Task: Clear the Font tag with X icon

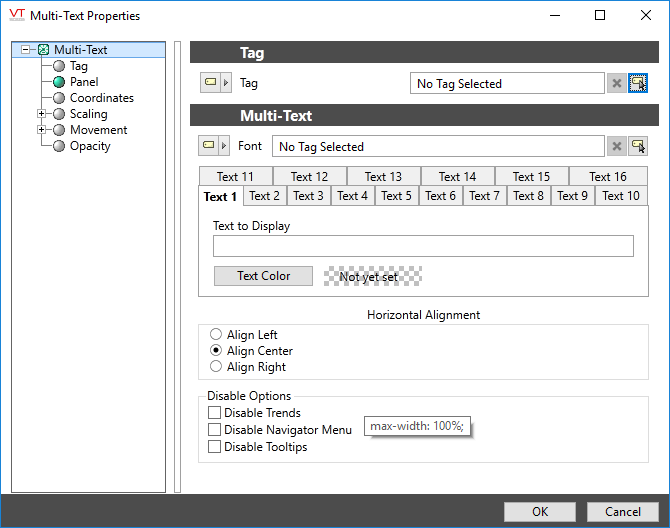Action: coord(617,147)
